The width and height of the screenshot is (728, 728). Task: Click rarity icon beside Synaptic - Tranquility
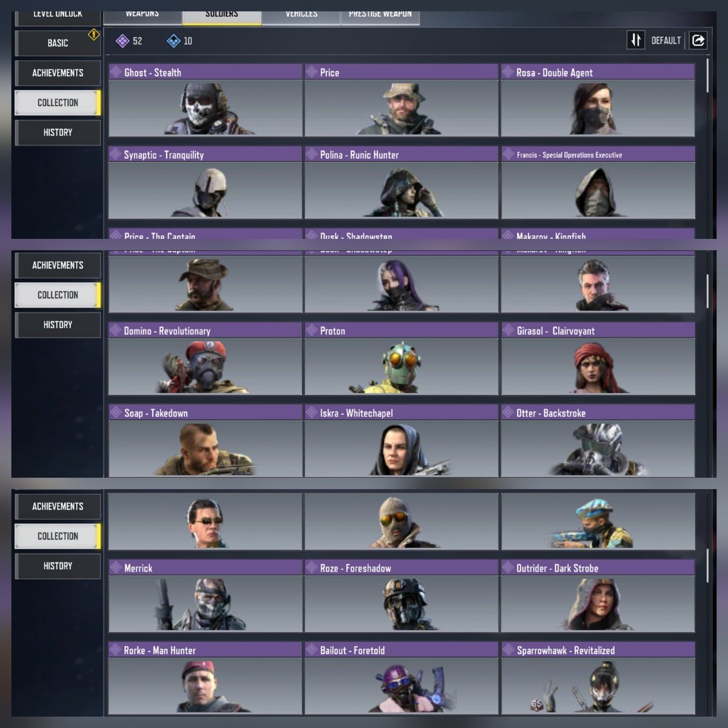115,154
